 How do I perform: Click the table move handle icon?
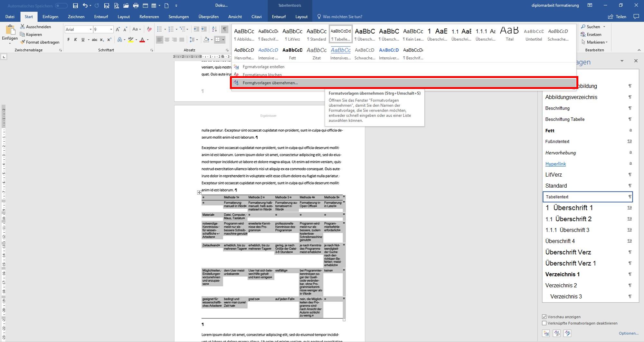click(x=199, y=192)
